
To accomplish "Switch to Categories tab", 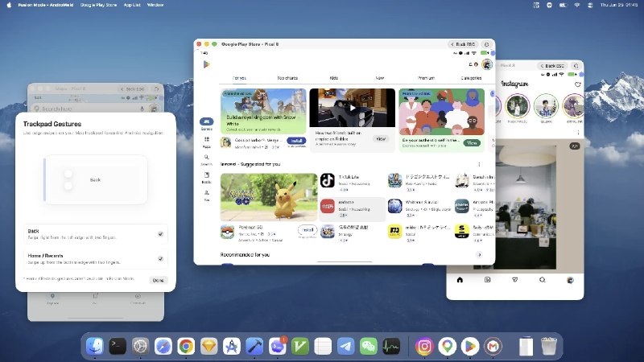I will click(471, 78).
